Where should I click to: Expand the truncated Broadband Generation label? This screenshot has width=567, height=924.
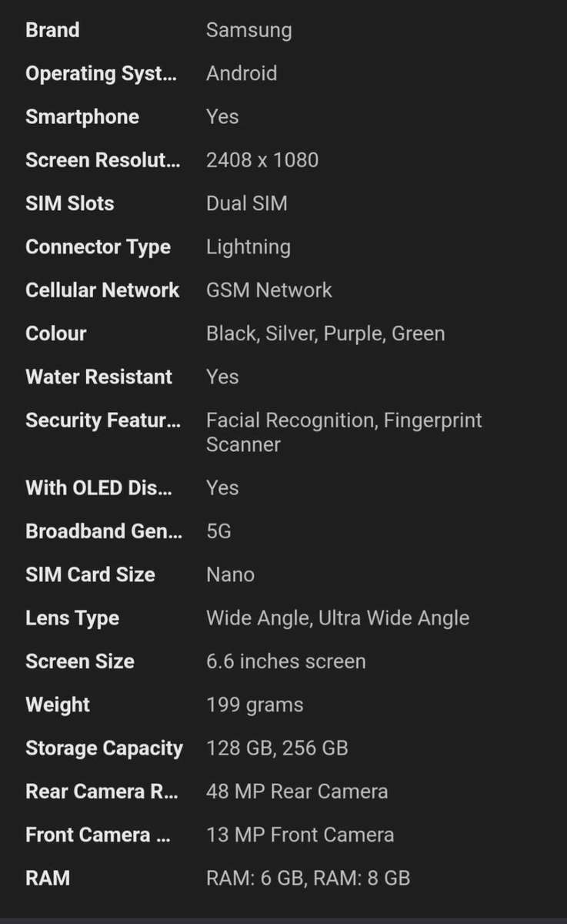tap(104, 531)
